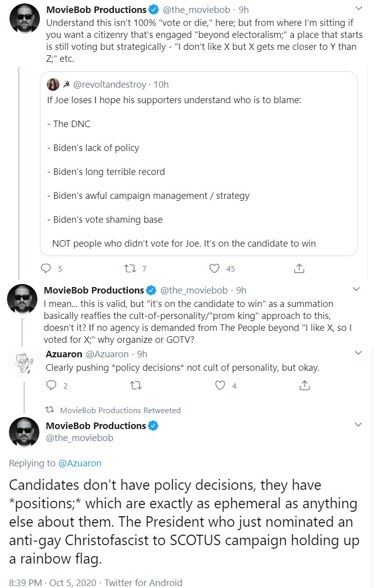Open the more menu on the top MovieBob tweet
Image resolution: width=374 pixels, height=588 pixels.
[359, 8]
